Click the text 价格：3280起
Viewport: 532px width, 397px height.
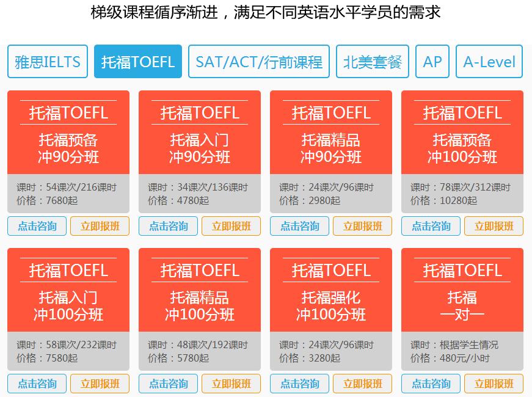[310, 358]
